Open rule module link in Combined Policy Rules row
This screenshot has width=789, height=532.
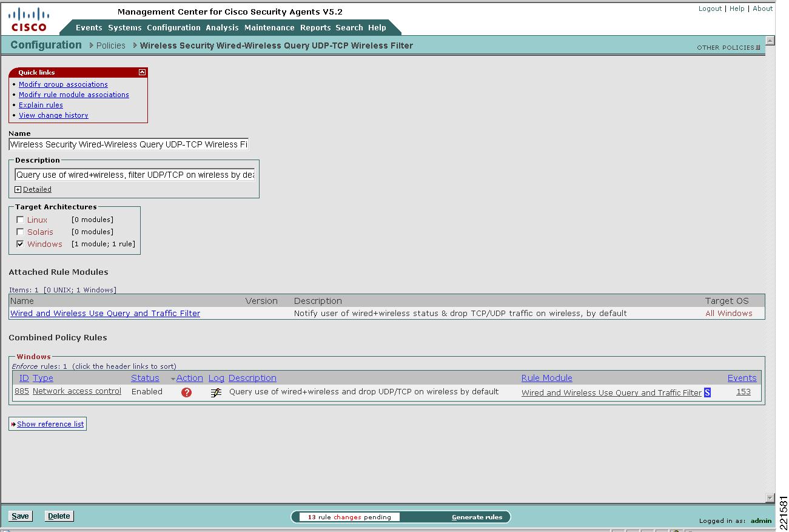pos(611,393)
